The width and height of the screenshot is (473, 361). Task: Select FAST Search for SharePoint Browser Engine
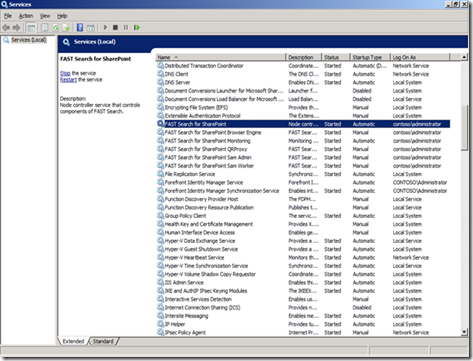point(303,132)
